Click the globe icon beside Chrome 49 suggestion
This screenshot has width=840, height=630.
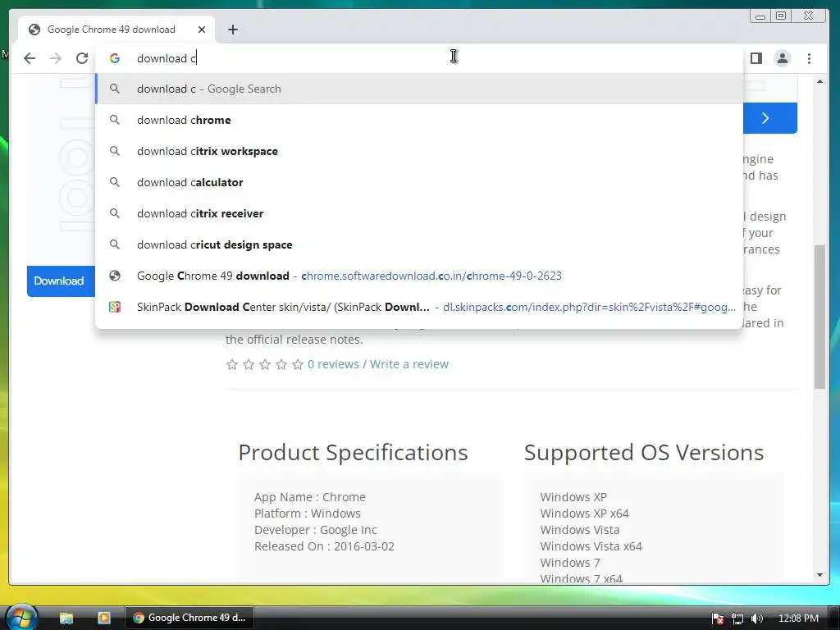tap(115, 276)
